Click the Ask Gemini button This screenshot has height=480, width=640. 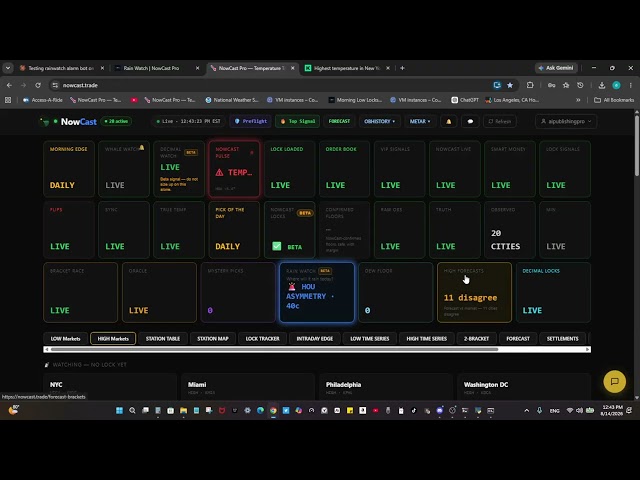[x=556, y=68]
